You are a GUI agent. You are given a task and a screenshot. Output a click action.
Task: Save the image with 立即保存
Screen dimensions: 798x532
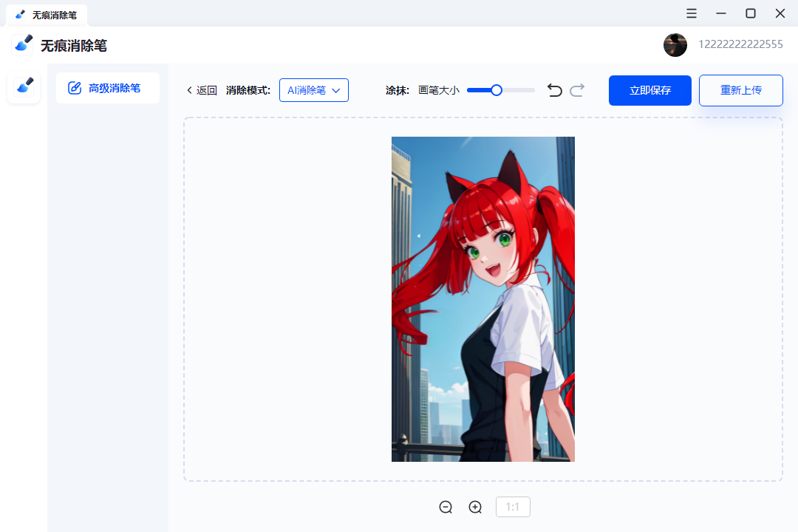pyautogui.click(x=650, y=91)
